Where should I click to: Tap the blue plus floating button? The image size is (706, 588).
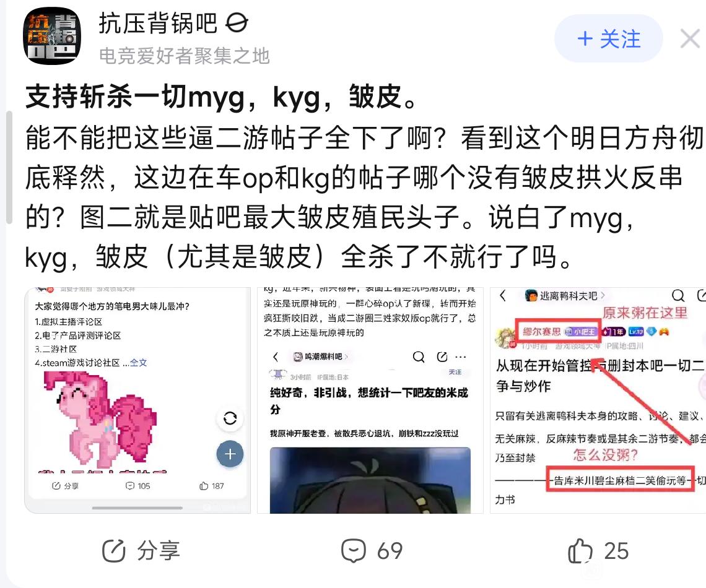tap(230, 454)
